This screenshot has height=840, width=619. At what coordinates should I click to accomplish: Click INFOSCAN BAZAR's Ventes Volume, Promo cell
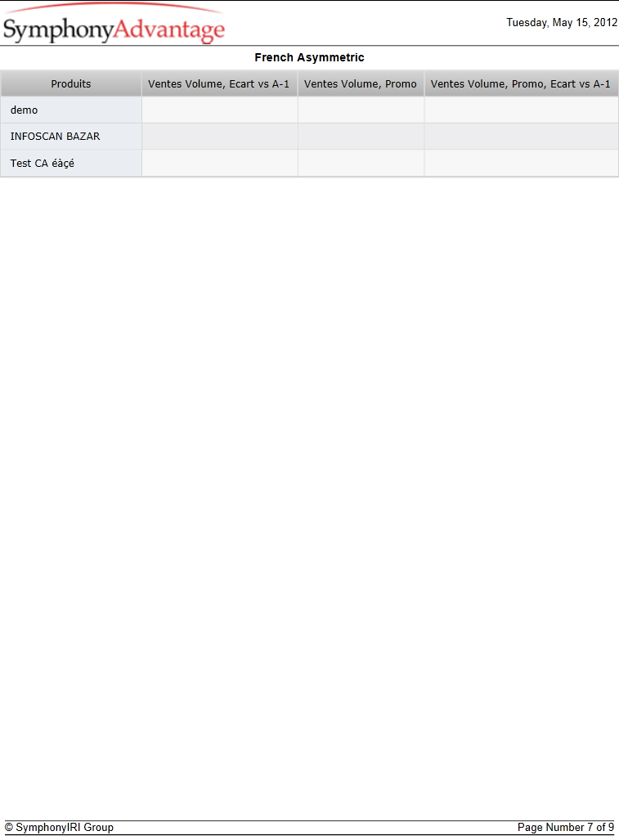tap(361, 136)
